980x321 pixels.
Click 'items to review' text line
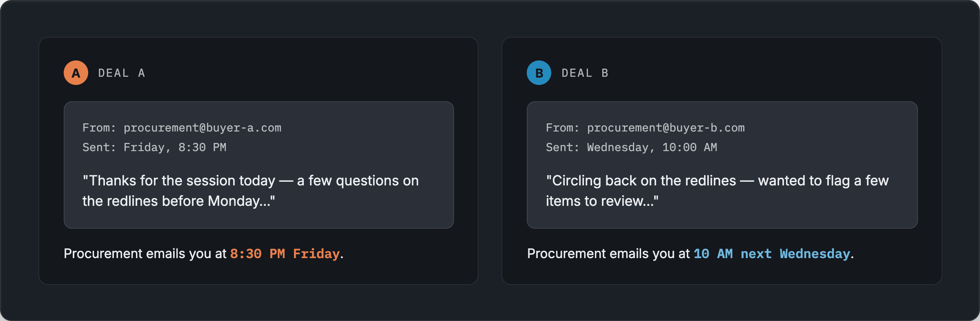coord(602,201)
